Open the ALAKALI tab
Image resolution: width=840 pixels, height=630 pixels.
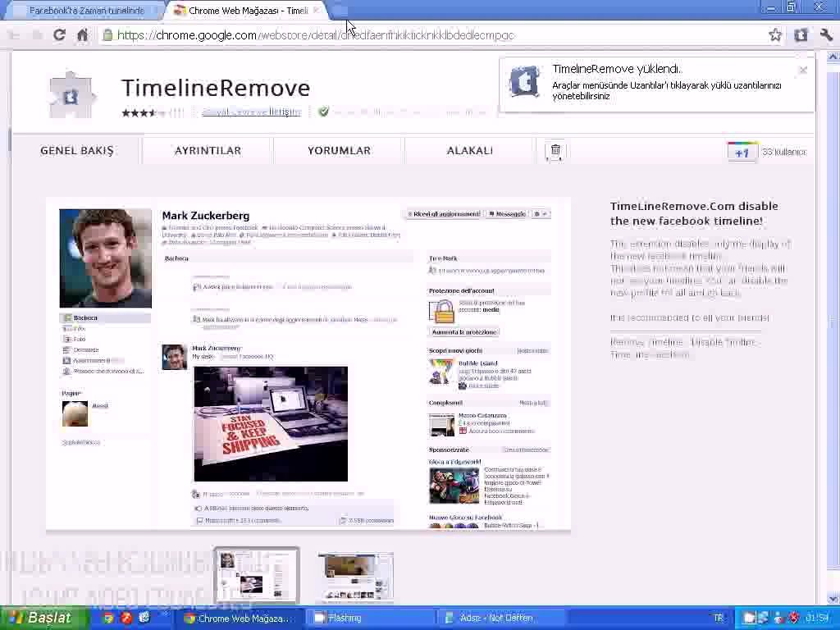[470, 151]
